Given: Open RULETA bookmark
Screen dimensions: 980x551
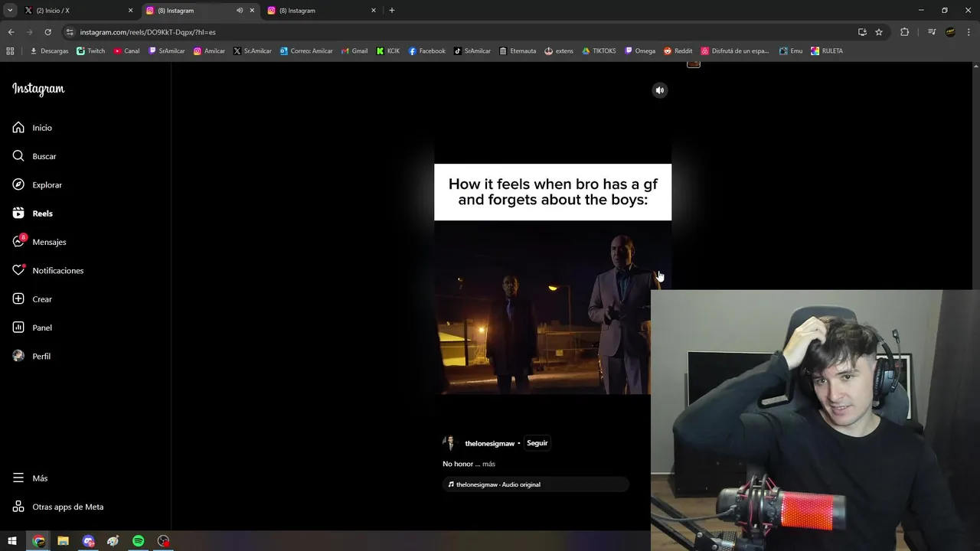Looking at the screenshot, I should (x=826, y=51).
